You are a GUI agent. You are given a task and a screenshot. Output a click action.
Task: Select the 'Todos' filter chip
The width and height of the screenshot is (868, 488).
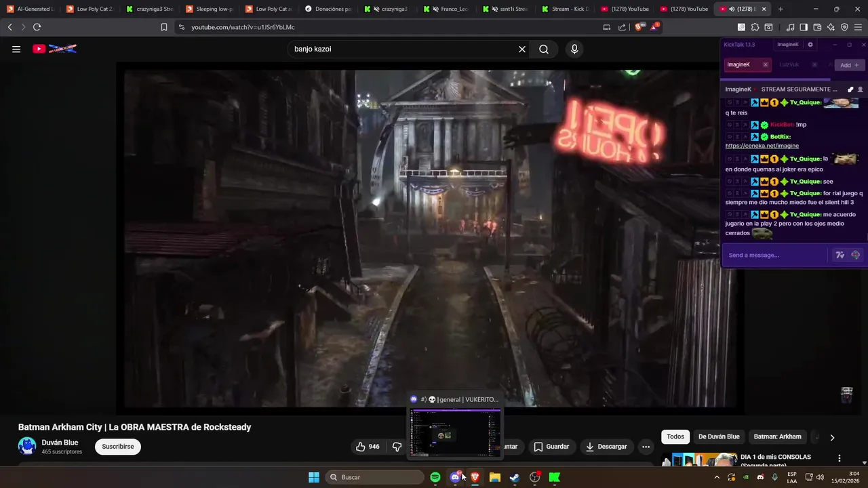coord(675,436)
